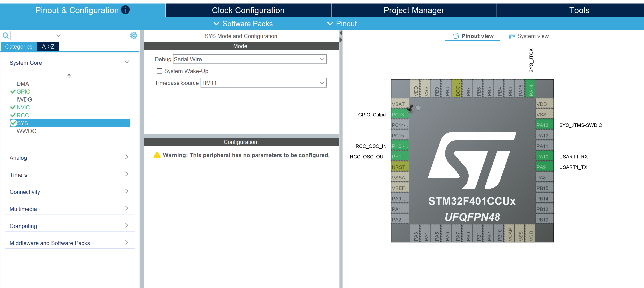Enable the System Wake-Up checkbox
This screenshot has width=644, height=288.
(159, 71)
